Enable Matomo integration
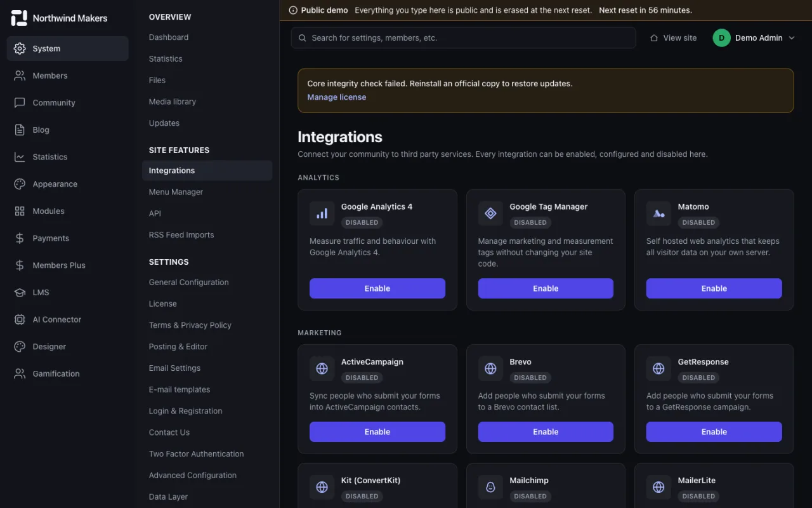This screenshot has width=812, height=508. [714, 288]
